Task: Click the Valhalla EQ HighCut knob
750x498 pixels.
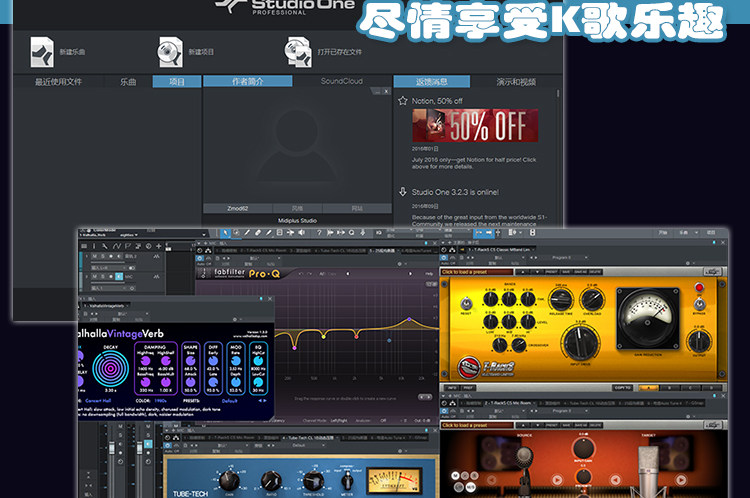Action: point(258,360)
